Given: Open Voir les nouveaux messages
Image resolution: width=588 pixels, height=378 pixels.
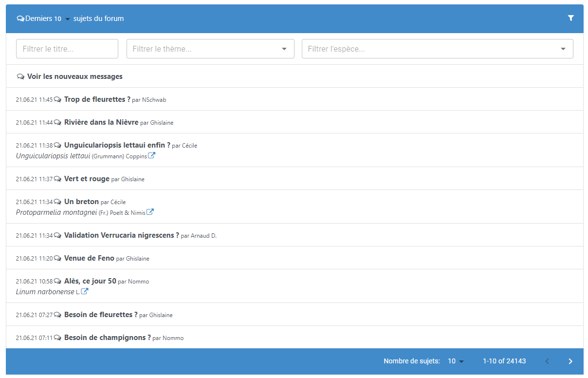Looking at the screenshot, I should click(x=74, y=76).
